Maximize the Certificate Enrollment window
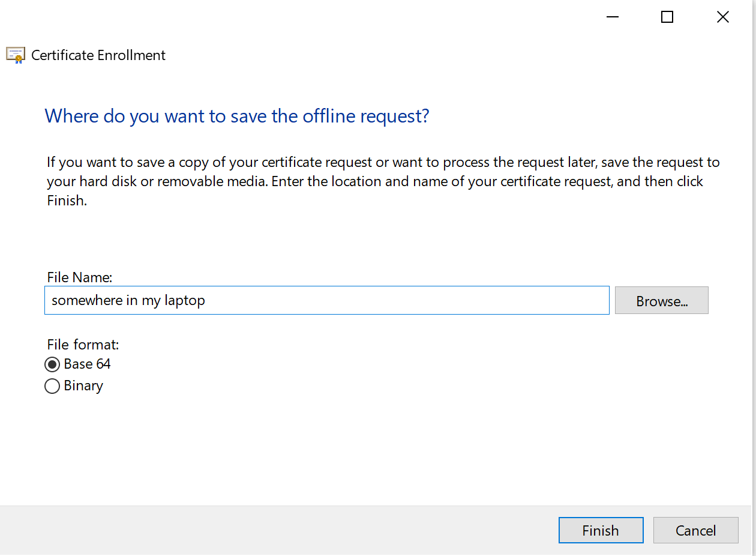The height and width of the screenshot is (556, 756). coord(667,17)
